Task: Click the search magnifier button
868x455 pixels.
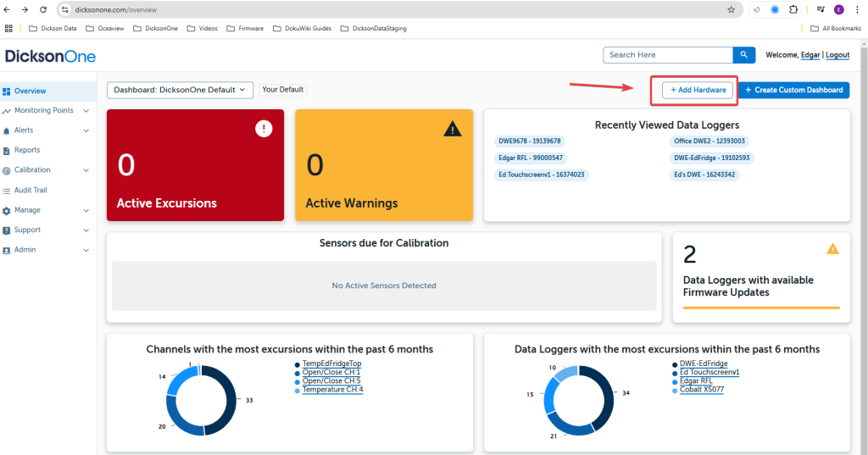Action: (743, 55)
